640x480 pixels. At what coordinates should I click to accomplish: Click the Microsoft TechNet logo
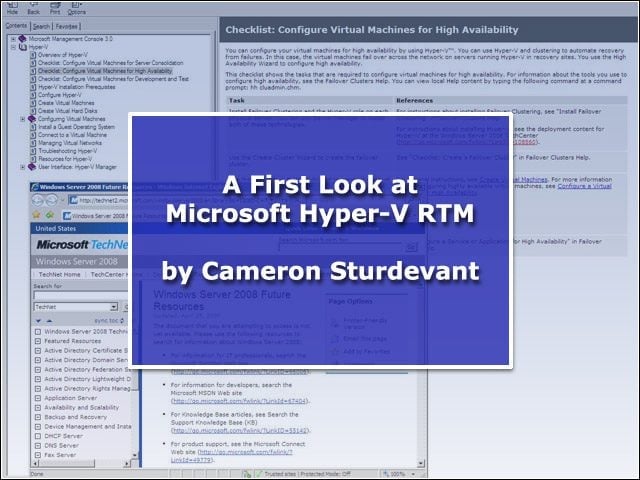[82, 245]
